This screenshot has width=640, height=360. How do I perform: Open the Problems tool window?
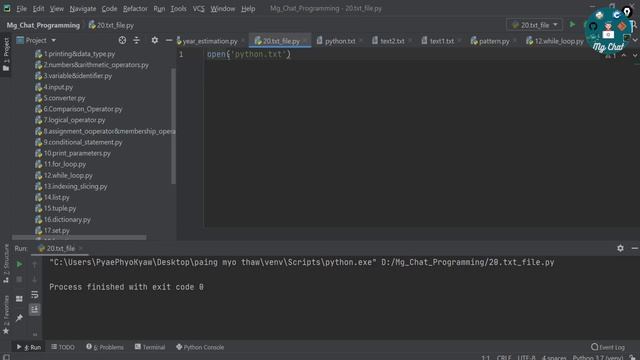tap(105, 347)
